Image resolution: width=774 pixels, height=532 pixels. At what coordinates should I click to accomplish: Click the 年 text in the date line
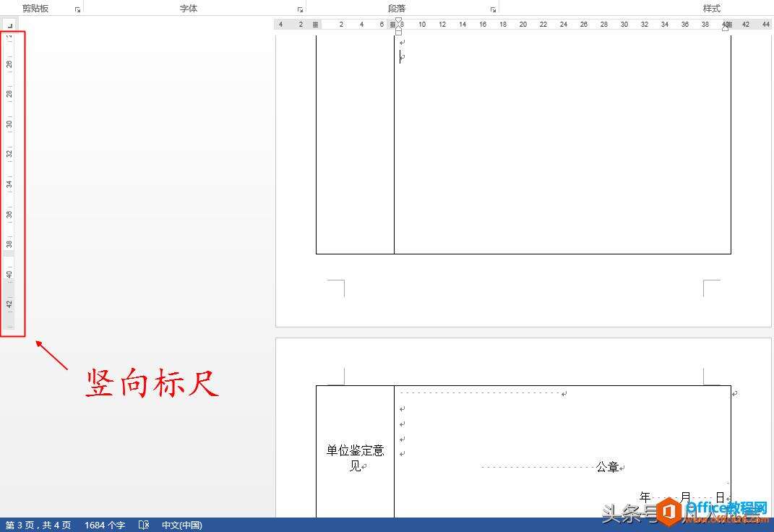point(645,497)
